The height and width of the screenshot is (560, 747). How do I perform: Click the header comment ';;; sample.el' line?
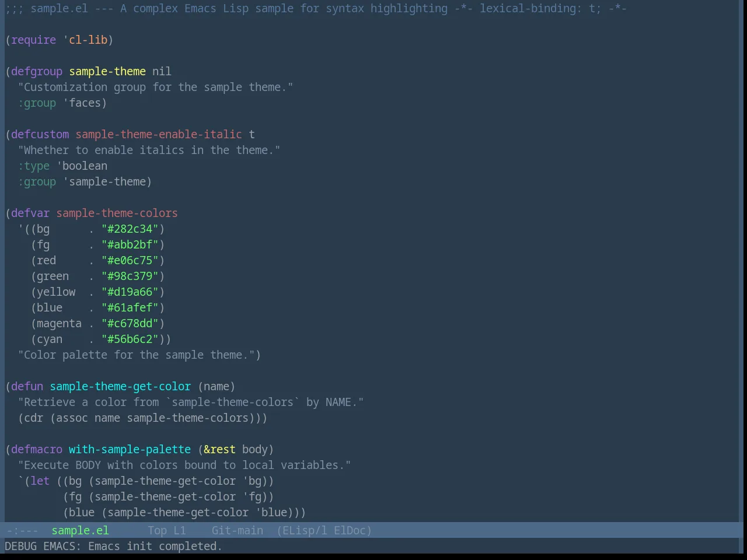coord(316,8)
